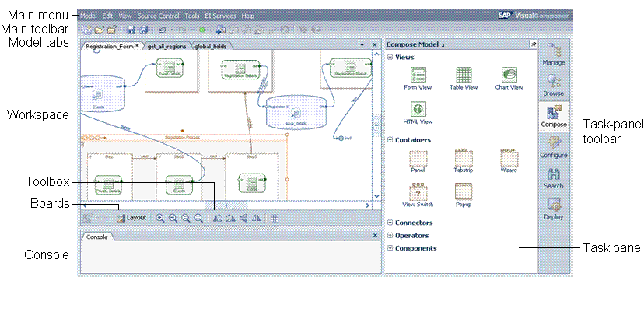Pick the Chart View element

coord(509,79)
